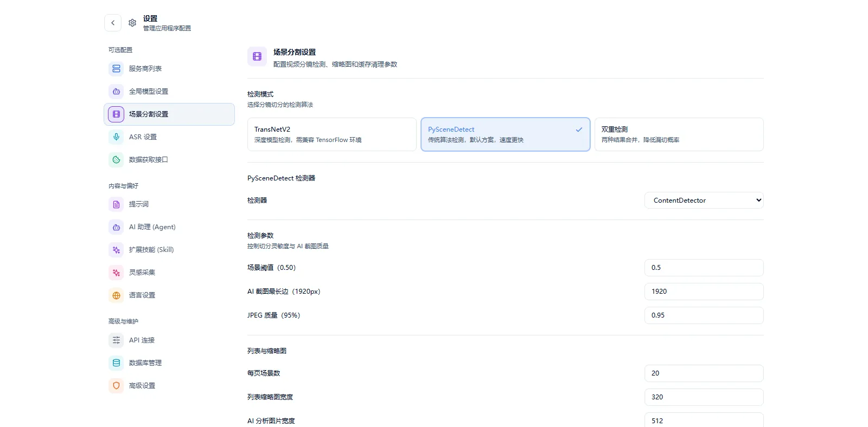The height and width of the screenshot is (427, 868).
Task: Open the ContentDetector dropdown
Action: click(704, 200)
